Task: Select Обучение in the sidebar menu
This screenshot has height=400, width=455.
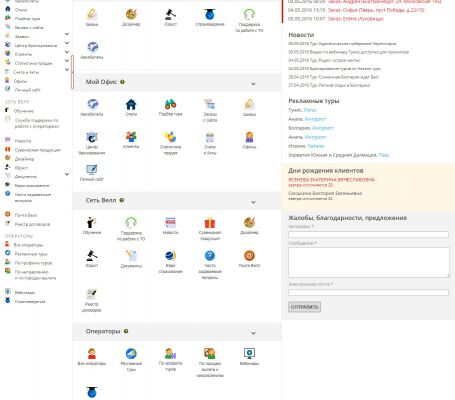Action: (24, 111)
